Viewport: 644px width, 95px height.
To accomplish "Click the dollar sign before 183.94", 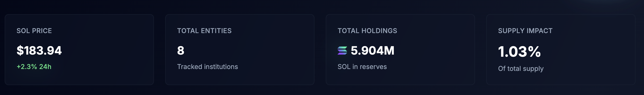I will click(x=20, y=51).
